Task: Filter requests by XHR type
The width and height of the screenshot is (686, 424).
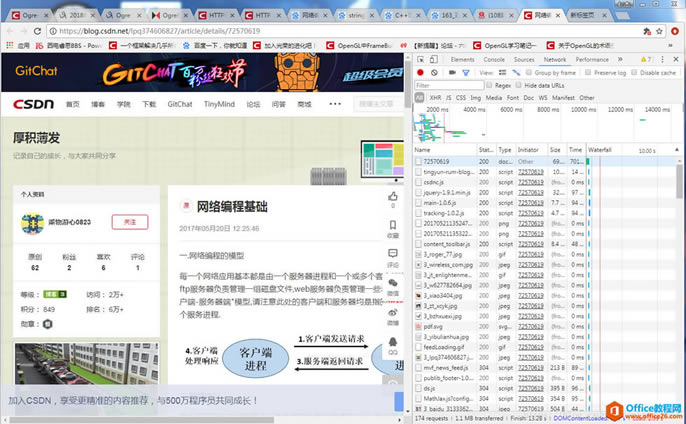Action: [435, 98]
